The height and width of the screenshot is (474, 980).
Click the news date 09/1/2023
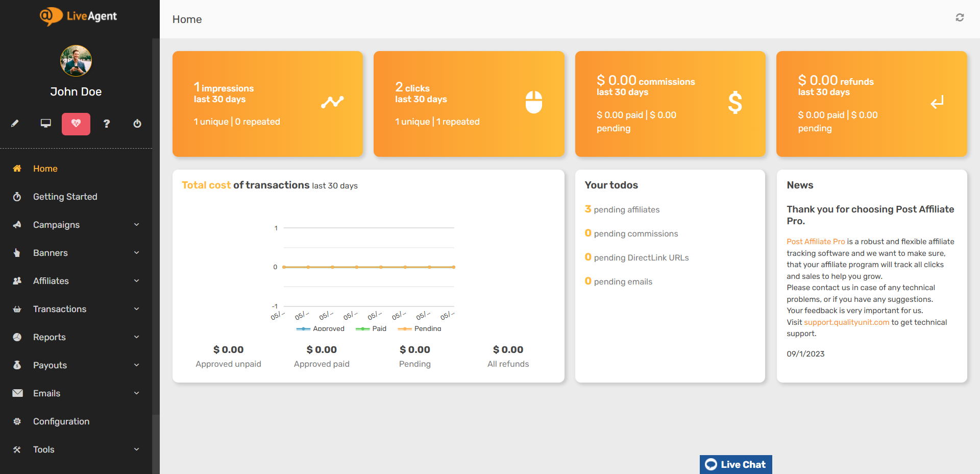pyautogui.click(x=805, y=354)
